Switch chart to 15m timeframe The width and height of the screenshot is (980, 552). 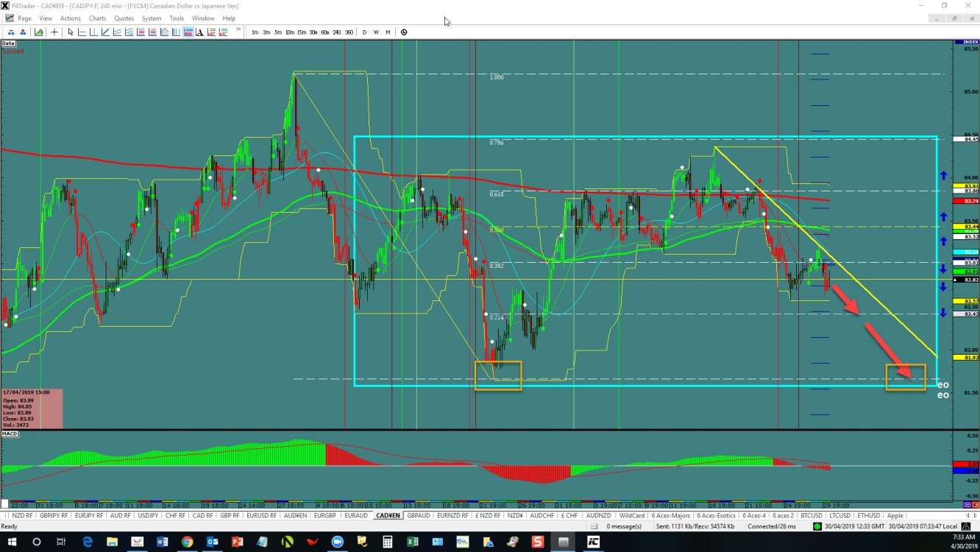(302, 32)
